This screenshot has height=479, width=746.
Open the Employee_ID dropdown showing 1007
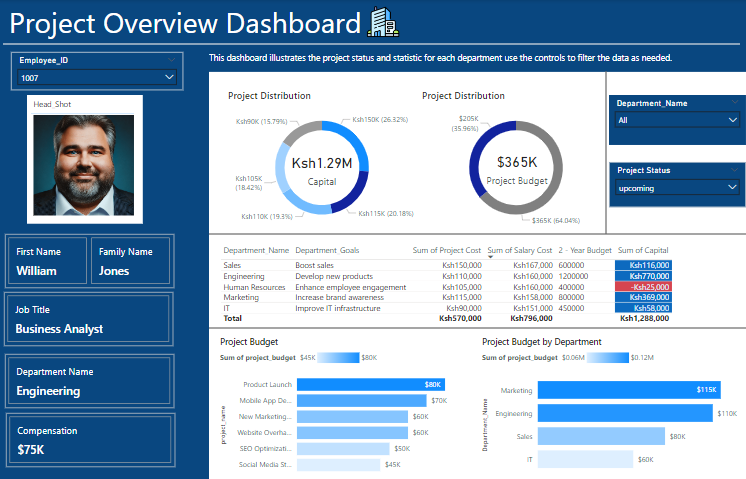tap(97, 78)
